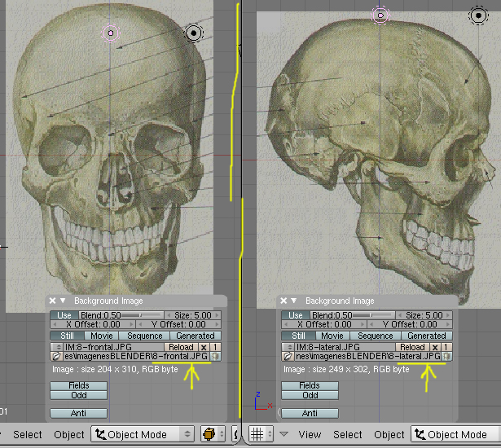Toggle Fields button in left panel
Image resolution: width=501 pixels, height=448 pixels.
78,385
